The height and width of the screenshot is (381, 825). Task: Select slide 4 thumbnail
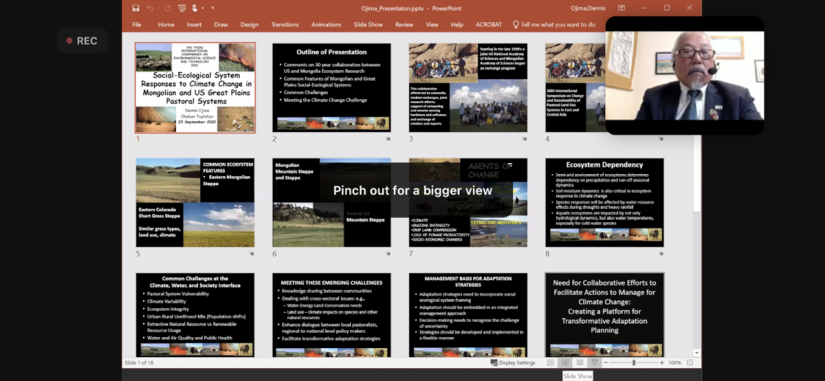(x=575, y=87)
